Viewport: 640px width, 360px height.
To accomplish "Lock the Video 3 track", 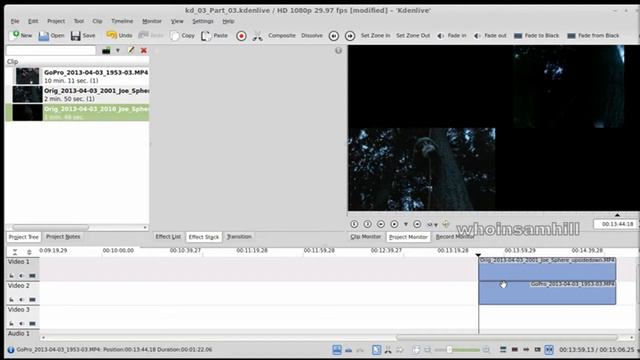I will pos(11,324).
